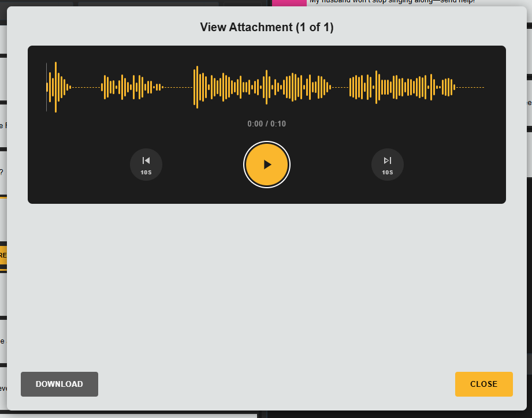Seek to the second waveform cluster
Image resolution: width=532 pixels, height=418 pixels.
click(x=132, y=87)
